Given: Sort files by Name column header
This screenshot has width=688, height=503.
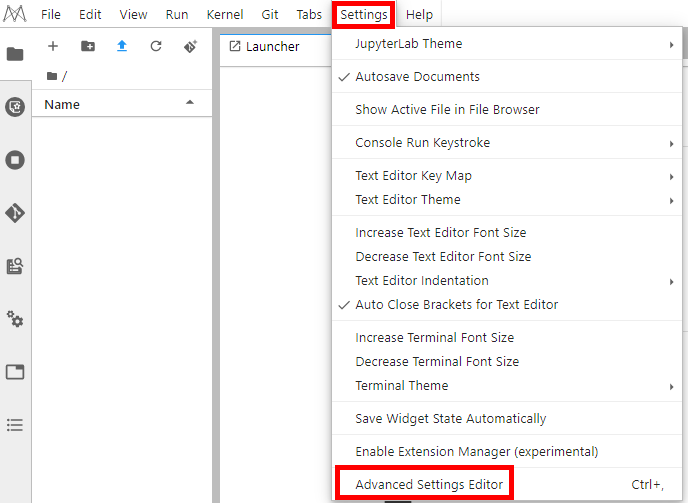Looking at the screenshot, I should pyautogui.click(x=122, y=104).
